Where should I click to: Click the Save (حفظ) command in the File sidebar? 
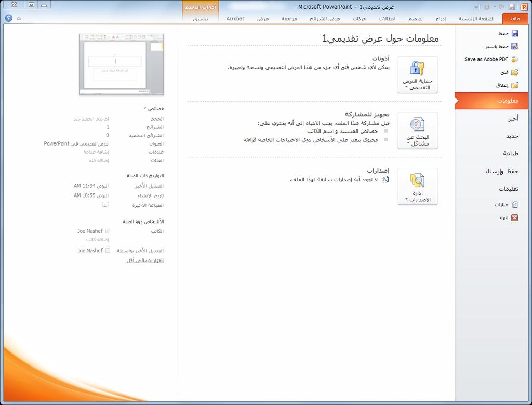508,33
